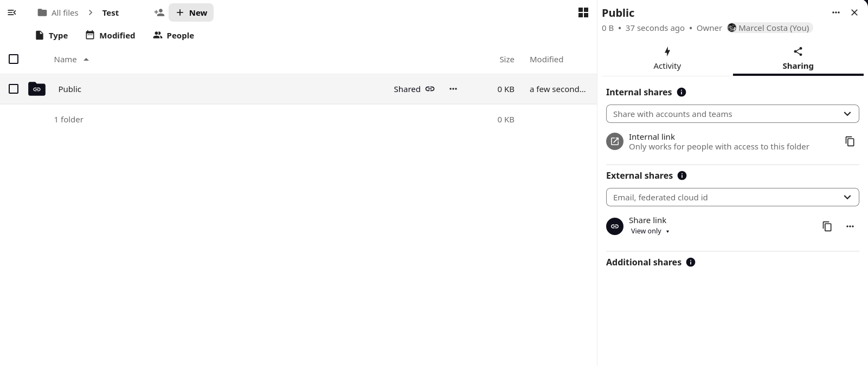
Task: Open share link actions menu
Action: [850, 226]
